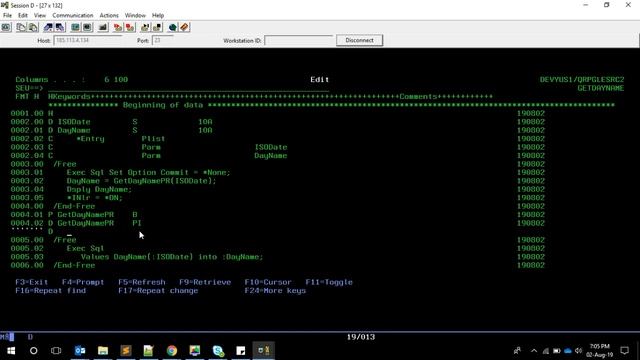The height and width of the screenshot is (360, 640).
Task: Click F4=Prompt function key label
Action: (83, 282)
